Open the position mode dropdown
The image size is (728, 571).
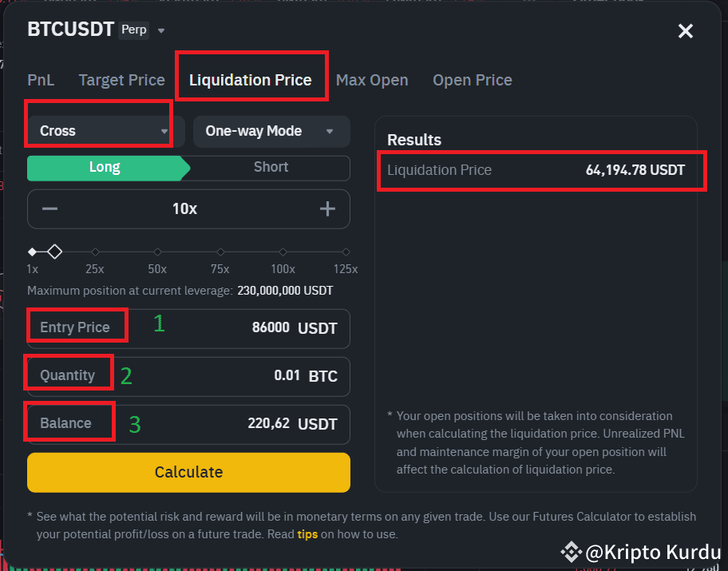click(271, 131)
